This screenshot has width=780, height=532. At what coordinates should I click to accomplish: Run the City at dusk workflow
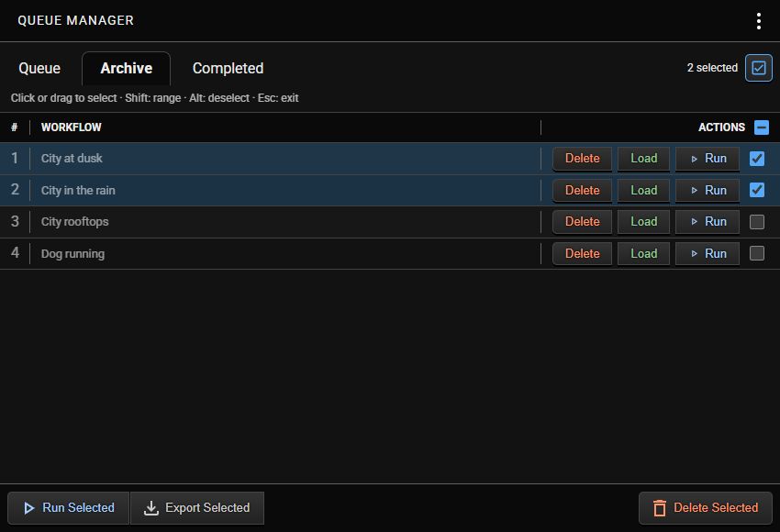(708, 159)
